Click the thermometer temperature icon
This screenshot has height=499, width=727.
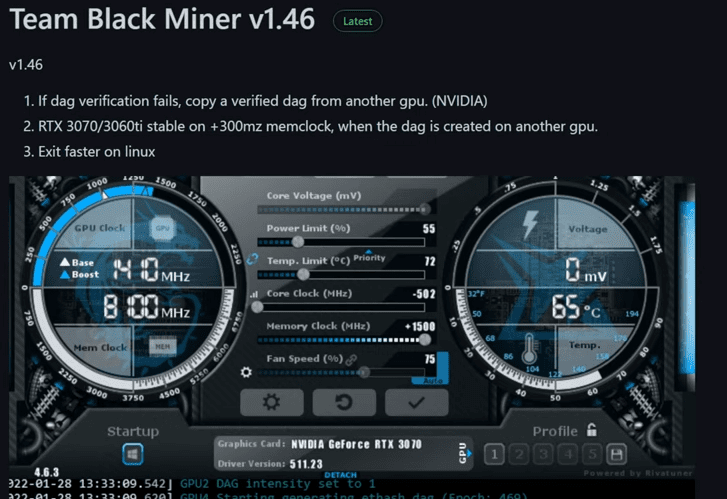tap(529, 349)
